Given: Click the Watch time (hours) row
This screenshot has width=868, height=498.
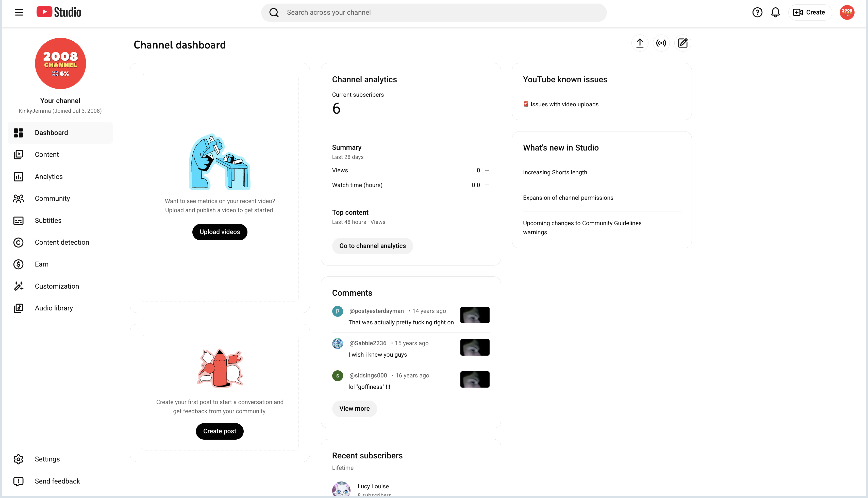Looking at the screenshot, I should point(410,185).
